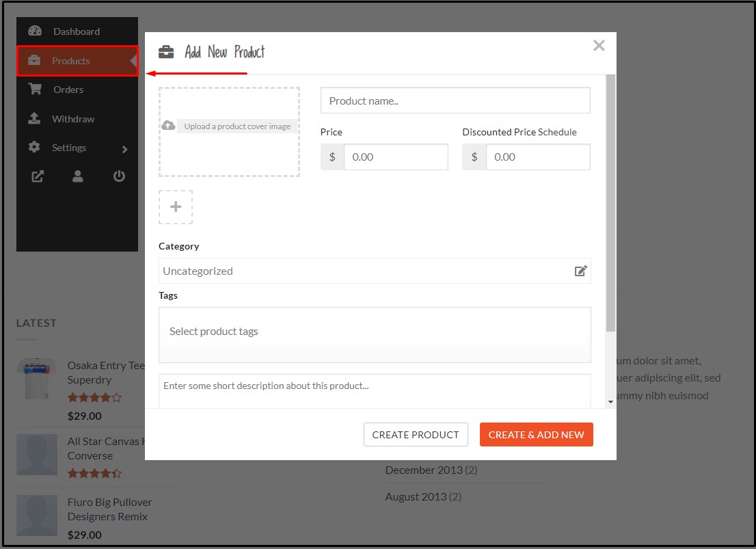Click the scrollbar down arrow
756x549 pixels.
click(x=610, y=402)
